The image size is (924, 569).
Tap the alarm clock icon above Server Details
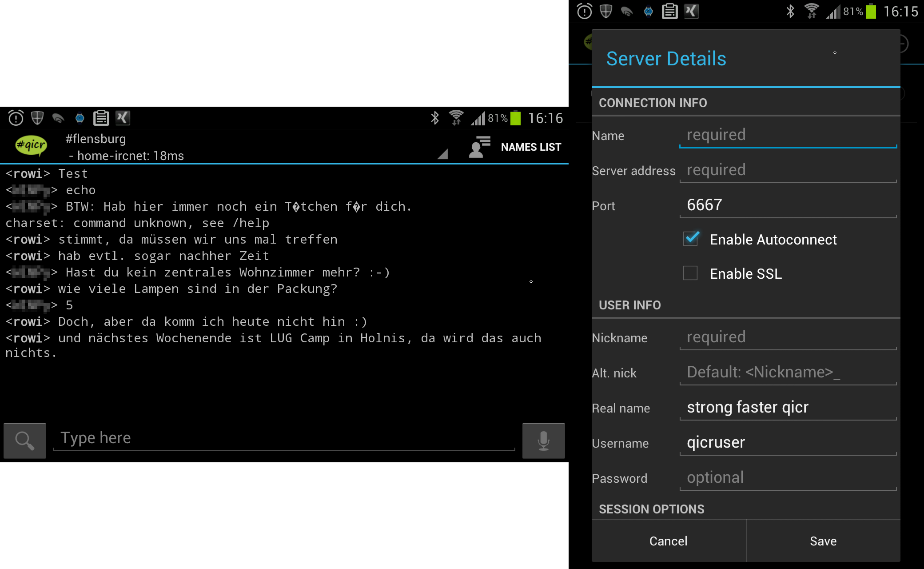pos(585,11)
